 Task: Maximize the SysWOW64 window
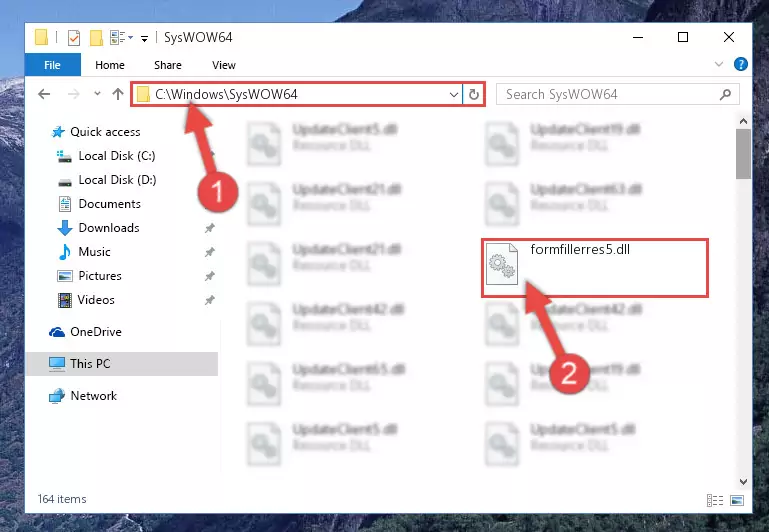point(683,37)
